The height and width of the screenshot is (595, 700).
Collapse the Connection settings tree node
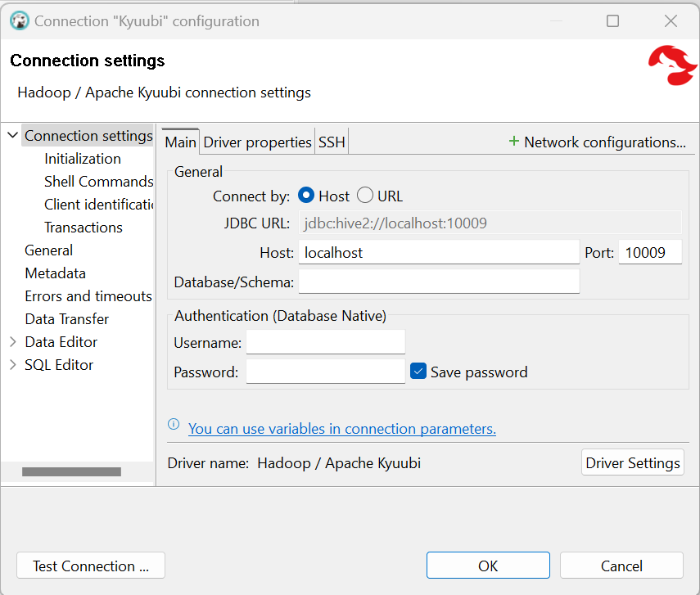click(x=13, y=135)
